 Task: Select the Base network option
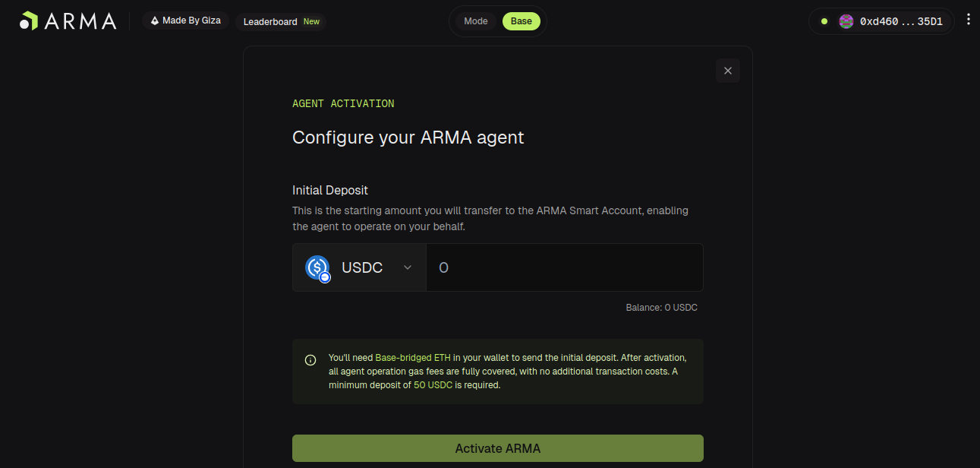pyautogui.click(x=521, y=21)
